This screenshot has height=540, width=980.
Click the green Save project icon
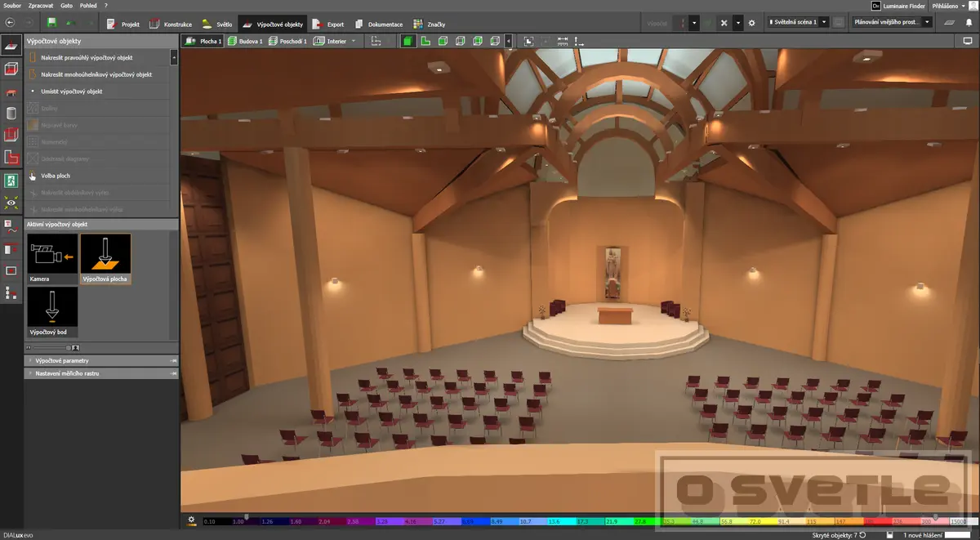tap(52, 23)
